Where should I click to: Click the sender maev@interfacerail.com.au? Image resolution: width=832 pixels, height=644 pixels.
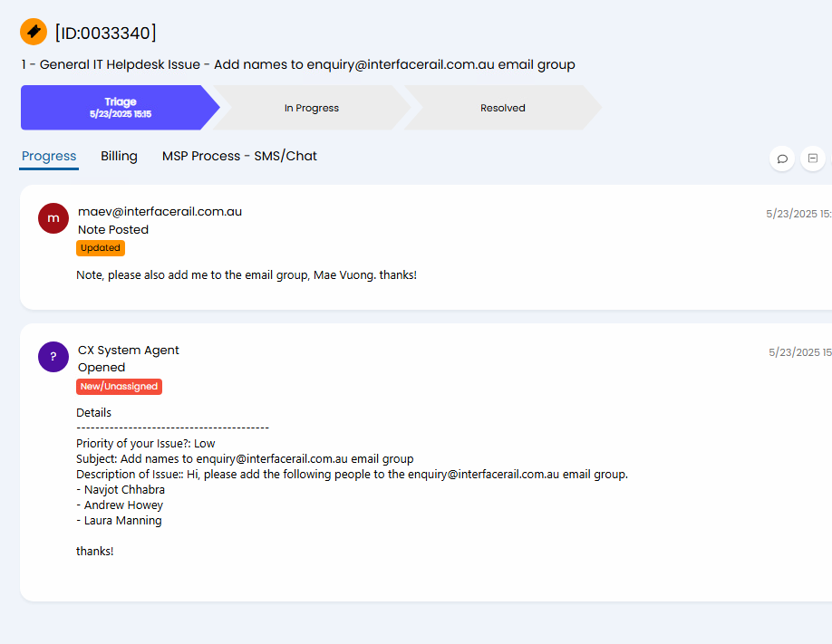click(x=160, y=212)
